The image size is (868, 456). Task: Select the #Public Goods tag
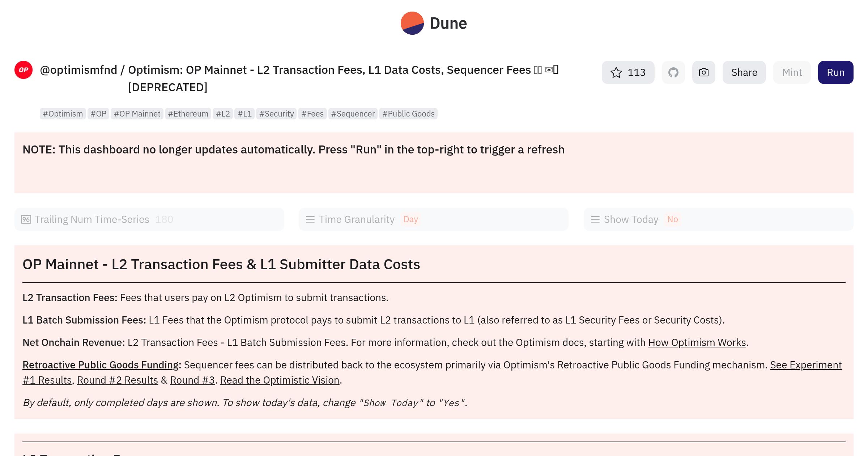(408, 114)
